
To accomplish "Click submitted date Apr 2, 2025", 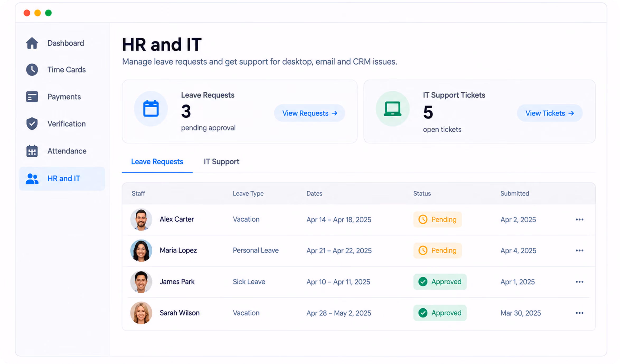I will 518,220.
